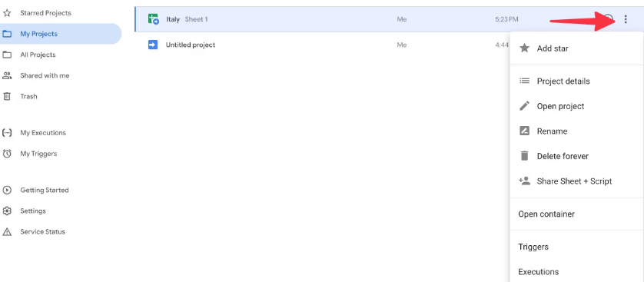
Task: Open the three-dot menu for Italy row
Action: [626, 19]
